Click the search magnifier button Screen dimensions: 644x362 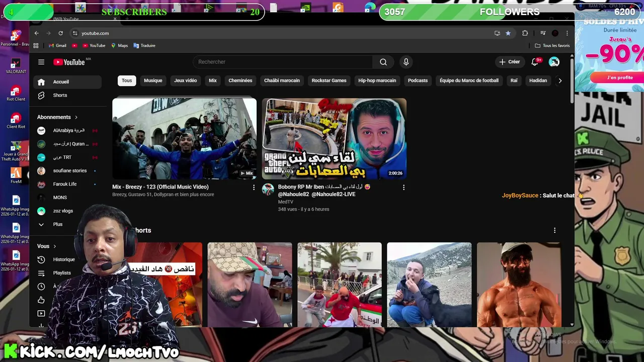tap(383, 62)
